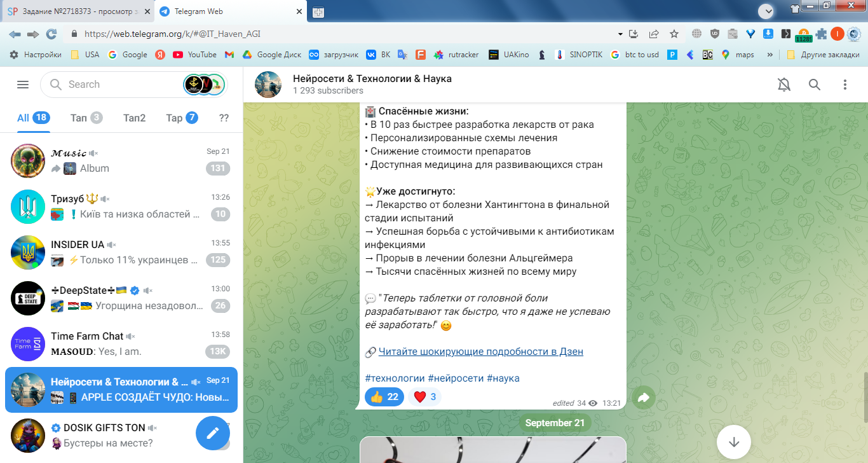Screen dimensions: 868x463
Task: Forward the post using share arrow
Action: click(x=643, y=397)
